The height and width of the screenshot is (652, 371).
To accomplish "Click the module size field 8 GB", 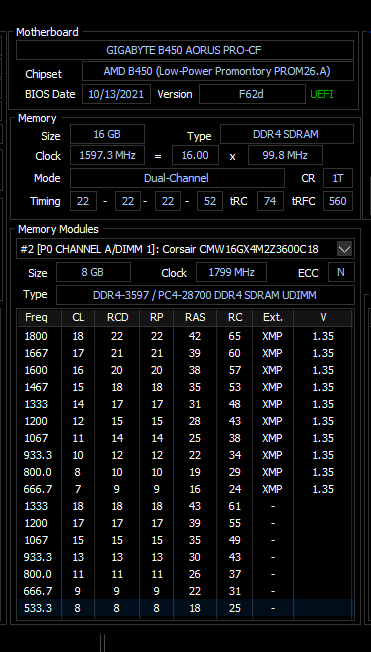I will tap(93, 272).
